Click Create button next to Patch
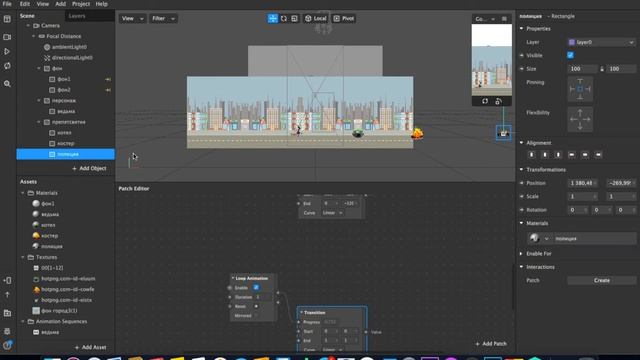 [x=602, y=280]
